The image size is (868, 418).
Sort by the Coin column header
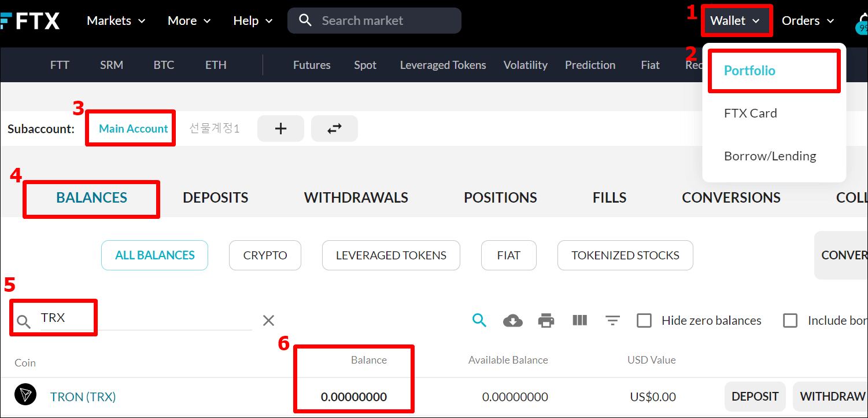point(25,363)
